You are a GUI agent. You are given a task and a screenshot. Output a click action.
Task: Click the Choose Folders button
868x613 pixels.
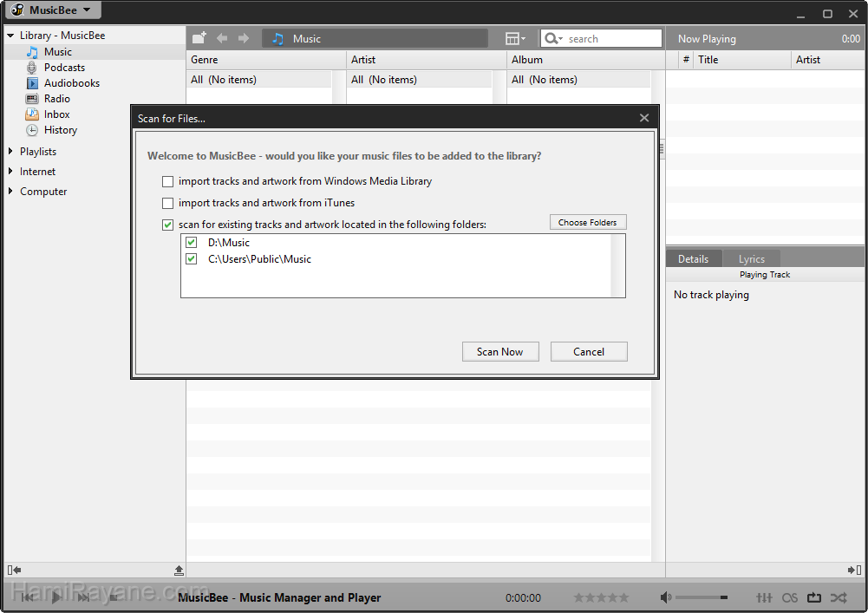coord(587,222)
